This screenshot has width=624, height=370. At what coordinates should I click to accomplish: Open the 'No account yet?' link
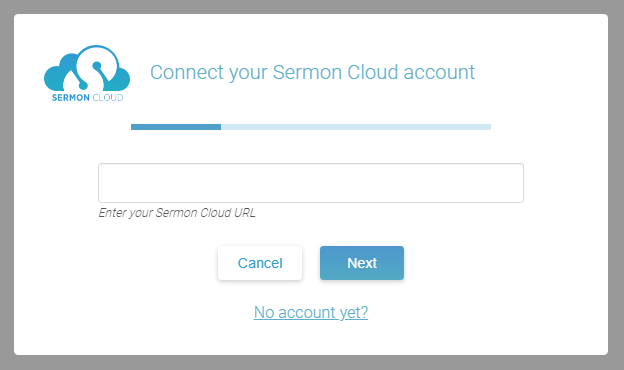(x=311, y=312)
